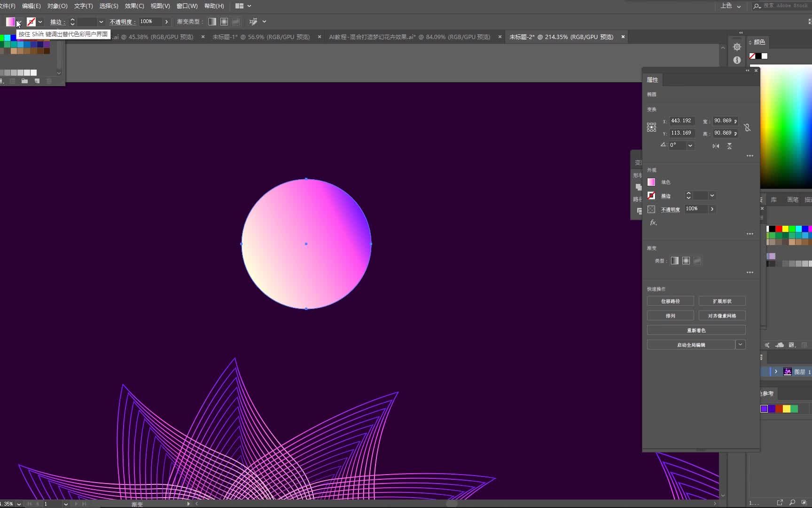
Task: Open stroke weight dropdown in 属性 panel
Action: [712, 196]
